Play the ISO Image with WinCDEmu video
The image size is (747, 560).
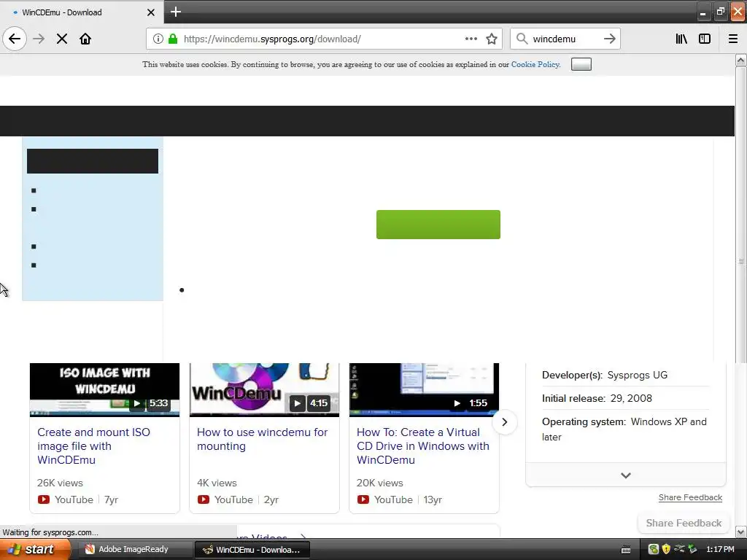click(x=104, y=389)
